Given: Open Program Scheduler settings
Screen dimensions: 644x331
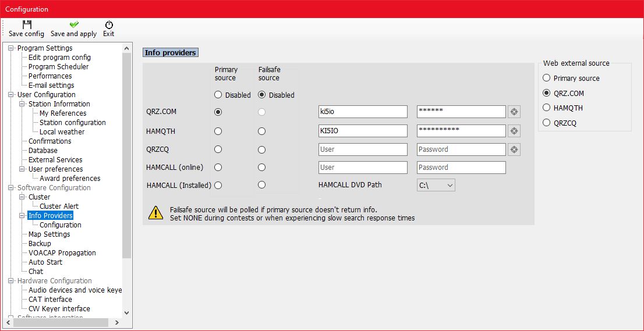Looking at the screenshot, I should 58,66.
